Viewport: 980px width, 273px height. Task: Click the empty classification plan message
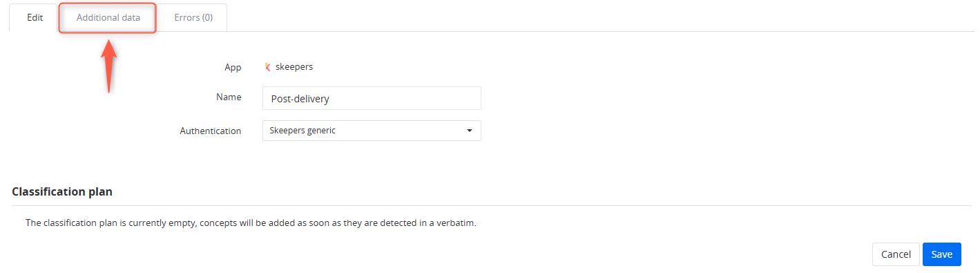(251, 223)
